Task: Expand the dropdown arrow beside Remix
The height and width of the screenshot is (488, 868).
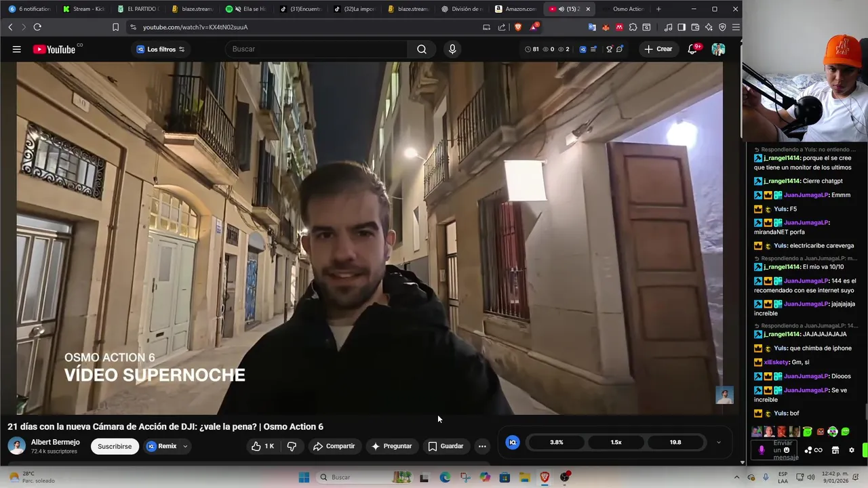Action: [185, 446]
